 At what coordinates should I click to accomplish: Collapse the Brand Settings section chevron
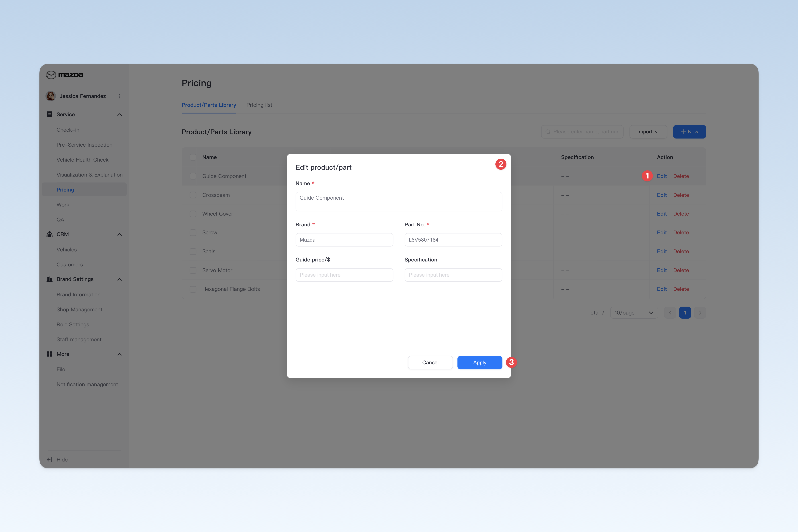pos(119,280)
